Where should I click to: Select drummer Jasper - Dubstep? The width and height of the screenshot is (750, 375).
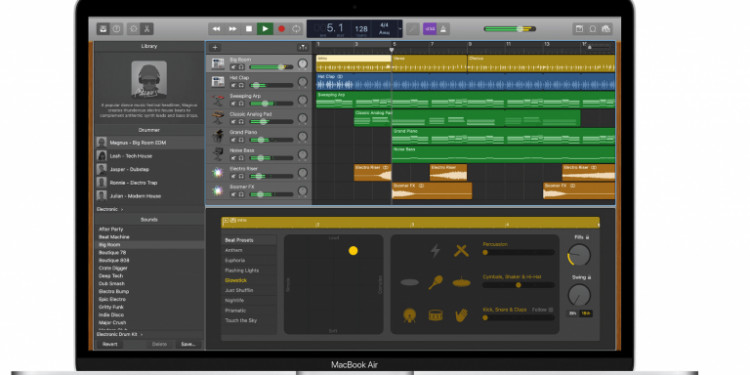(x=149, y=169)
